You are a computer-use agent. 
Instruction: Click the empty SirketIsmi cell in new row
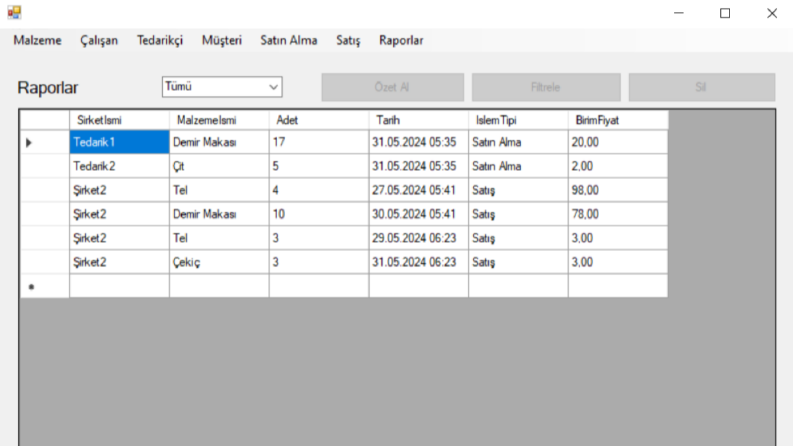pos(119,286)
